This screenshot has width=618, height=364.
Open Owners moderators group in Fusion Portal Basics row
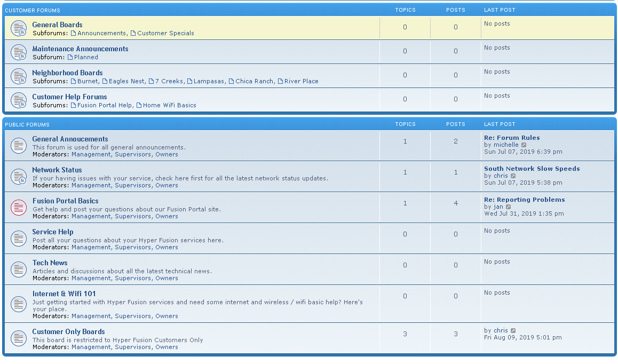click(x=167, y=217)
